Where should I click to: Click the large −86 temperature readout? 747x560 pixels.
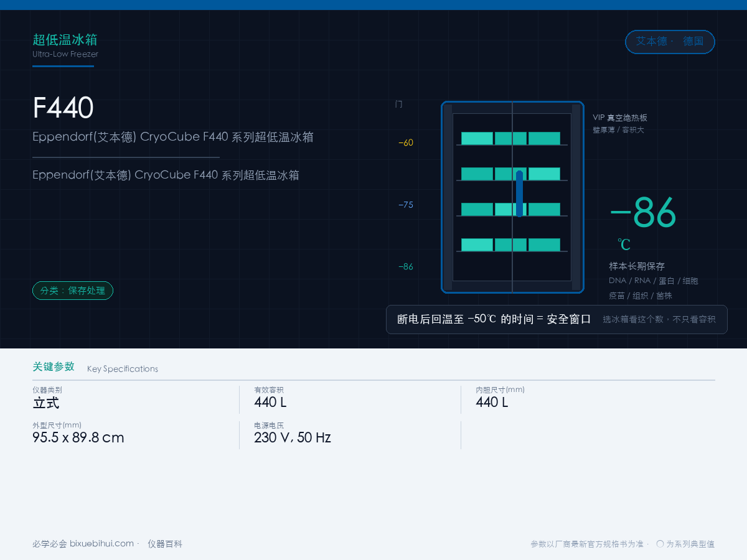(x=643, y=213)
